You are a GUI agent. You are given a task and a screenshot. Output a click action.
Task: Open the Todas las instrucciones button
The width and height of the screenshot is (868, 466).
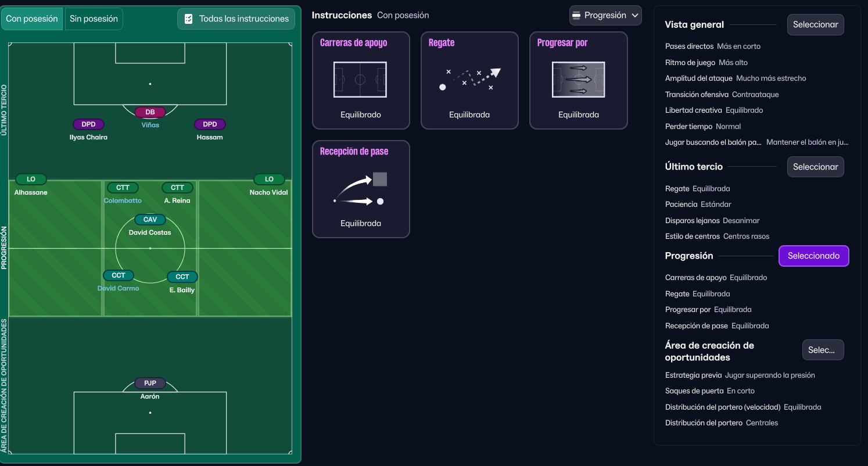[236, 19]
